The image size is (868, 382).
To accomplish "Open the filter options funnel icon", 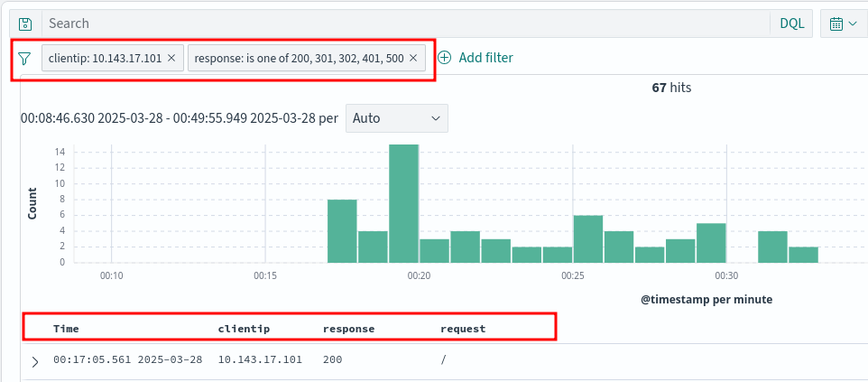I will click(25, 58).
